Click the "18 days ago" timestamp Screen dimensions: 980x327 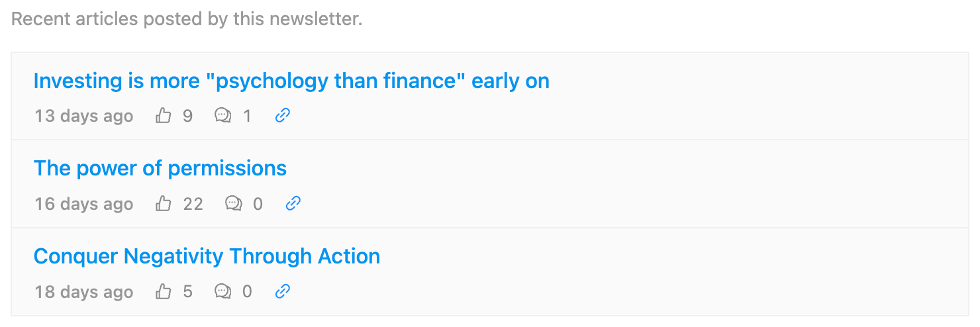[83, 292]
